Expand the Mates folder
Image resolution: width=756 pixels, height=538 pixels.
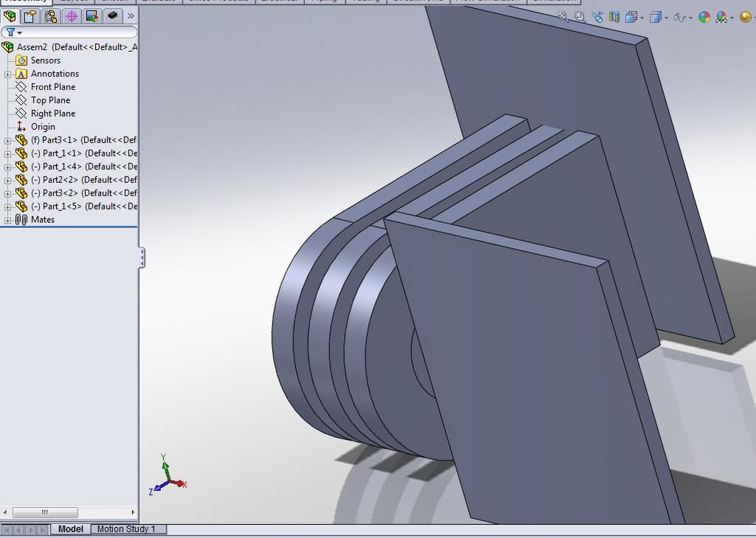pyautogui.click(x=7, y=221)
